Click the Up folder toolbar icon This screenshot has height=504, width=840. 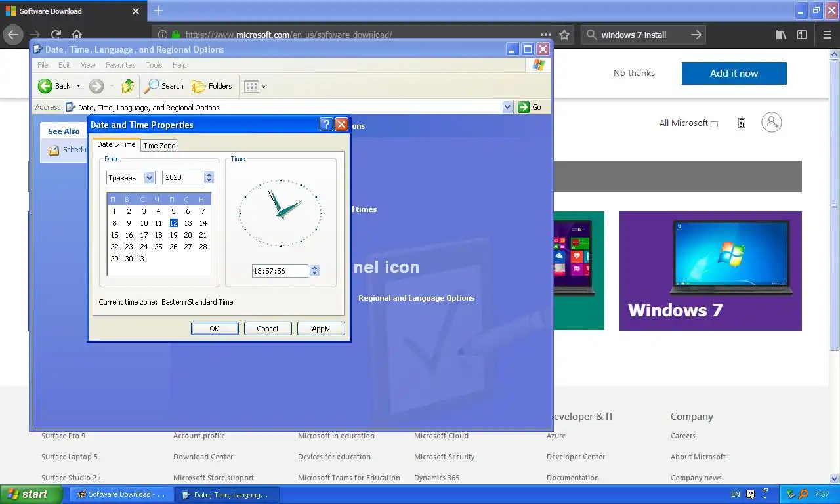(128, 86)
